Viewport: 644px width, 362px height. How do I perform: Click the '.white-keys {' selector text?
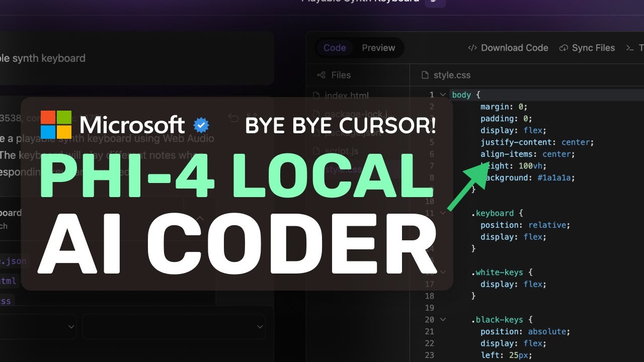(x=502, y=272)
